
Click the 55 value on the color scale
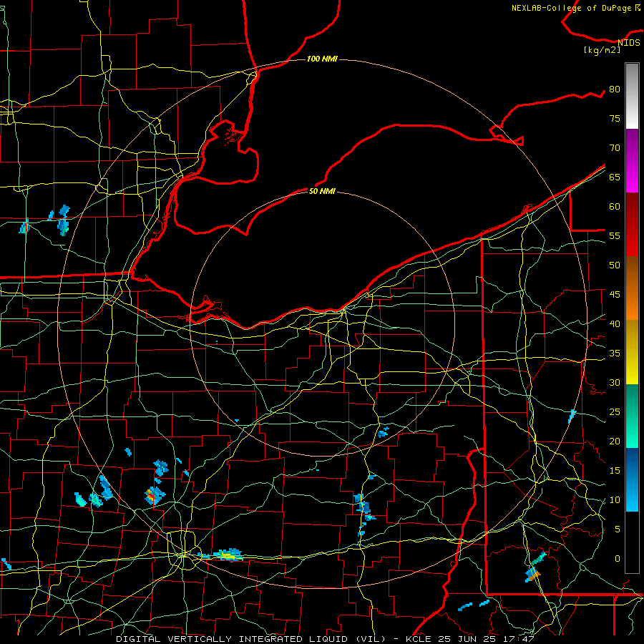615,236
